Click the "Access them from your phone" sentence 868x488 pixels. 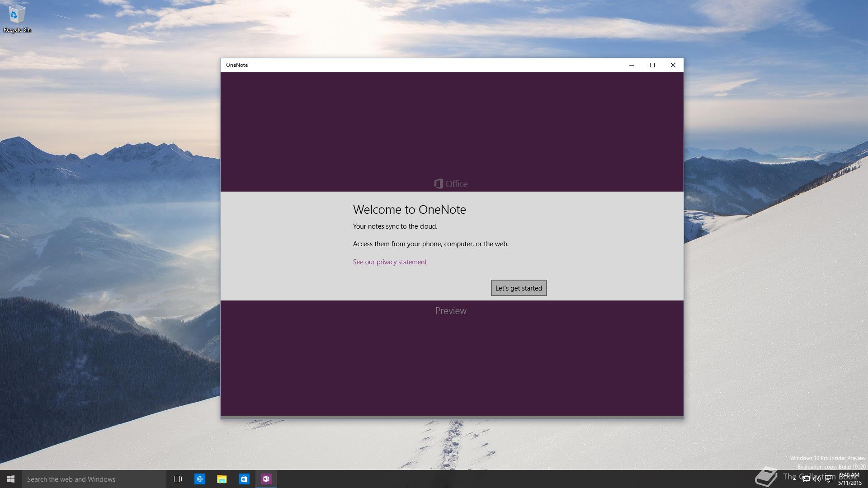431,244
